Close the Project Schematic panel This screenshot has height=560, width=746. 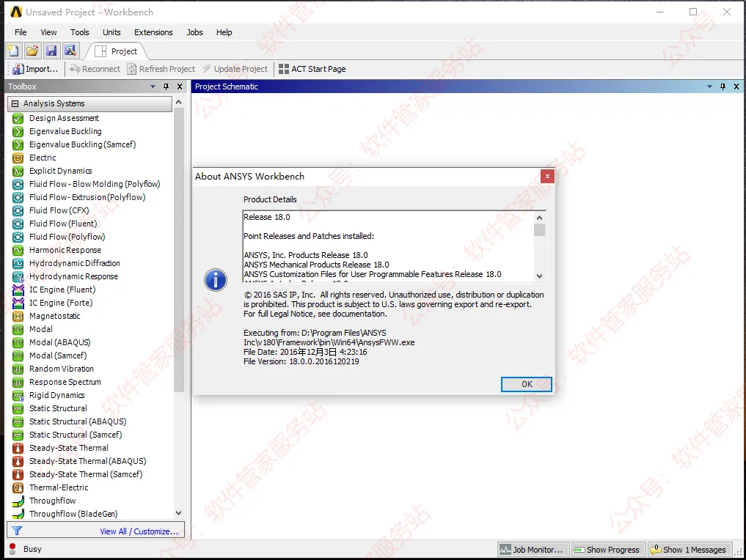click(736, 86)
